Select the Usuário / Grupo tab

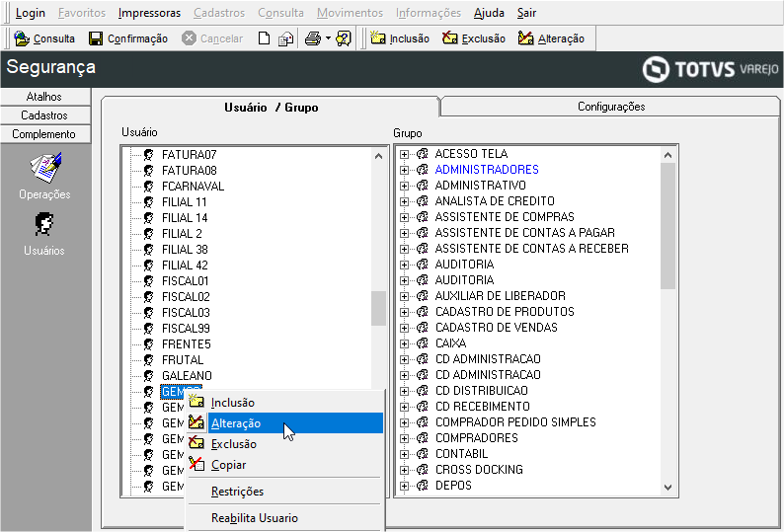point(271,107)
